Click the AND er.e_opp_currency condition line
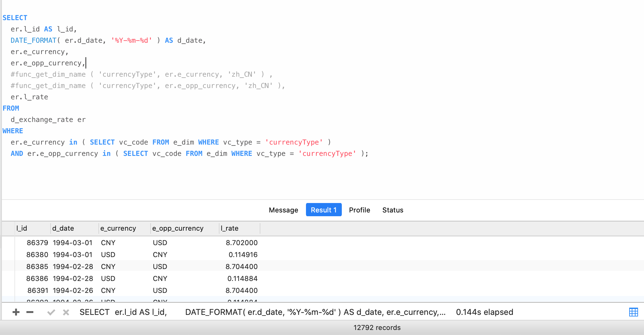644x335 pixels. (x=189, y=154)
